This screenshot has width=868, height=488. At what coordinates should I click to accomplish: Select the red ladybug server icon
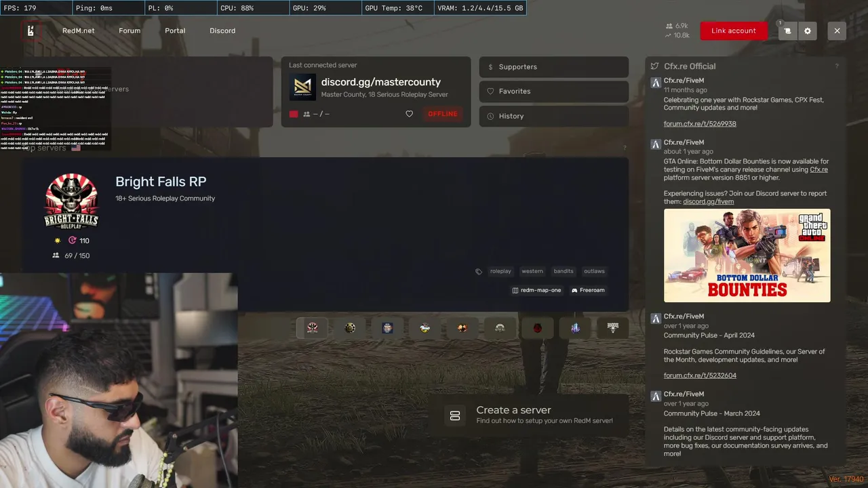coord(538,328)
